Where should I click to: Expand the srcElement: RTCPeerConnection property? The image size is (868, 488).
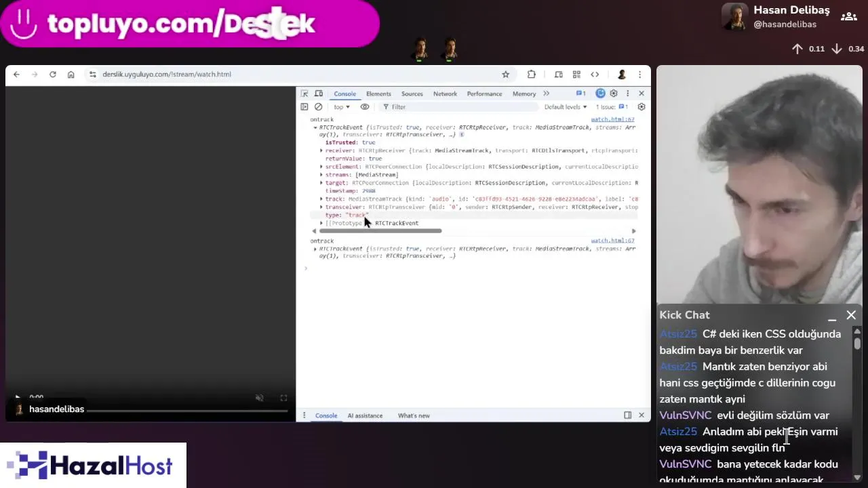[321, 167]
